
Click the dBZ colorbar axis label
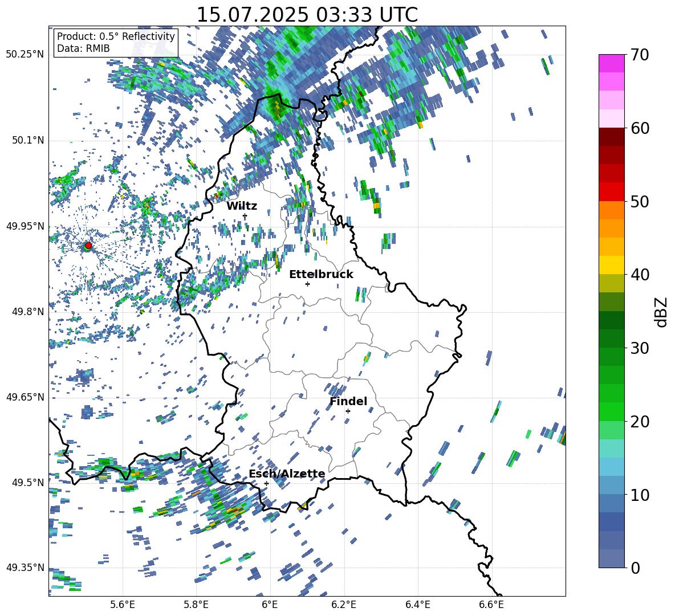(662, 312)
